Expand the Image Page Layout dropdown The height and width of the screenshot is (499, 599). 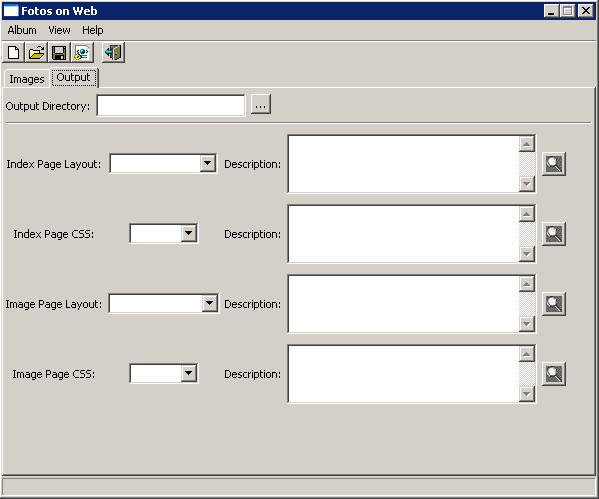click(x=209, y=303)
